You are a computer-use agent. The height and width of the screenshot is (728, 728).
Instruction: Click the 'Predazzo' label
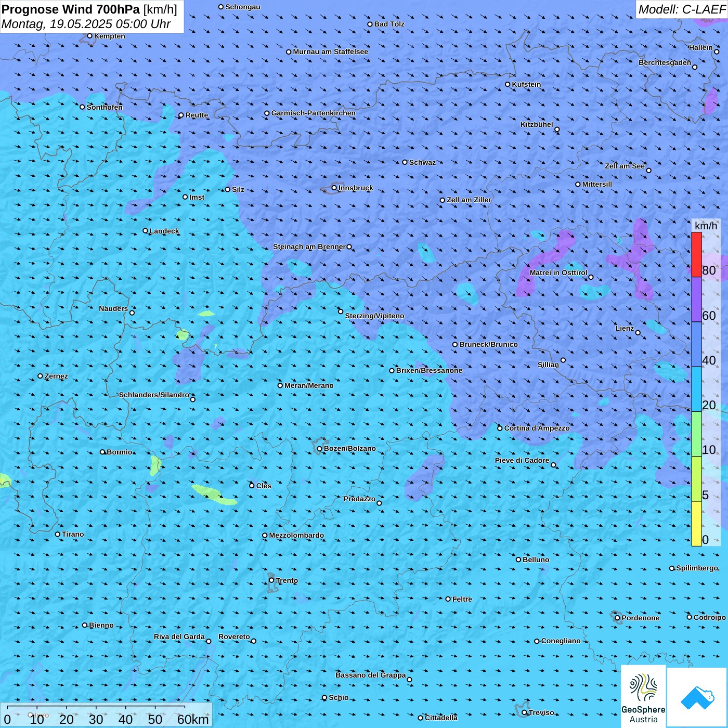tap(359, 499)
